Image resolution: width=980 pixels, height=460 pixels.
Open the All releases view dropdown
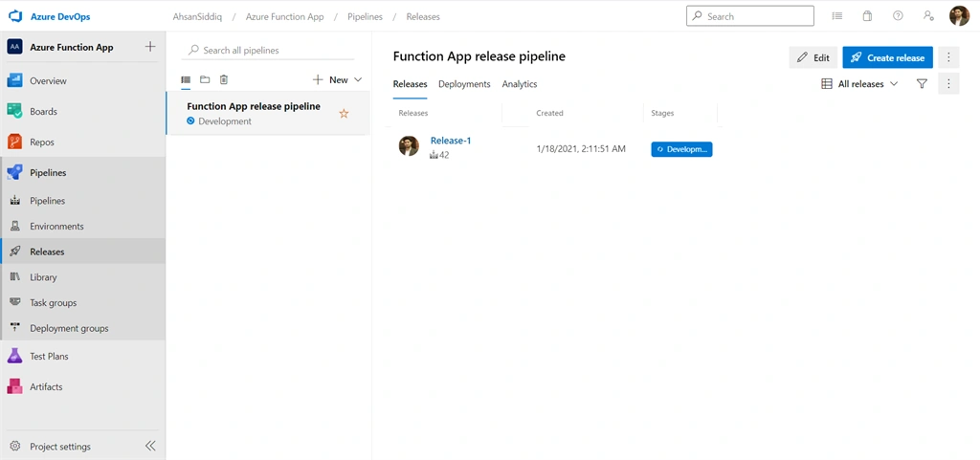pos(859,83)
